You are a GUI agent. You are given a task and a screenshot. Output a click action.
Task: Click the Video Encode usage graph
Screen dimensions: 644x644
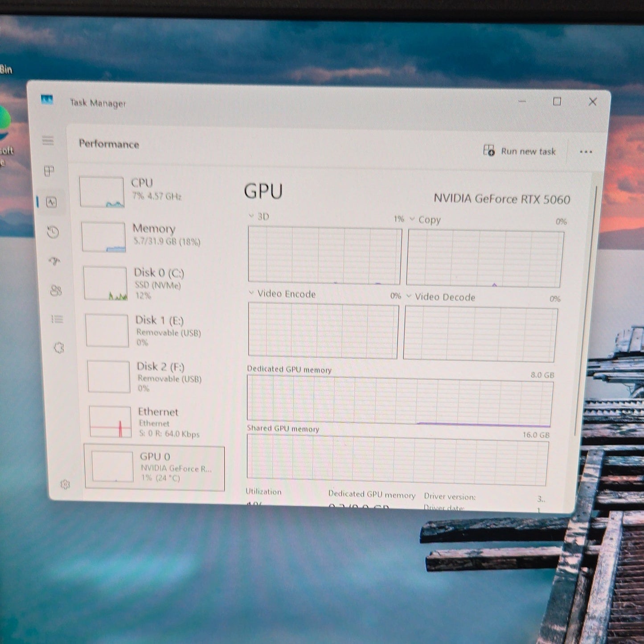click(x=323, y=331)
